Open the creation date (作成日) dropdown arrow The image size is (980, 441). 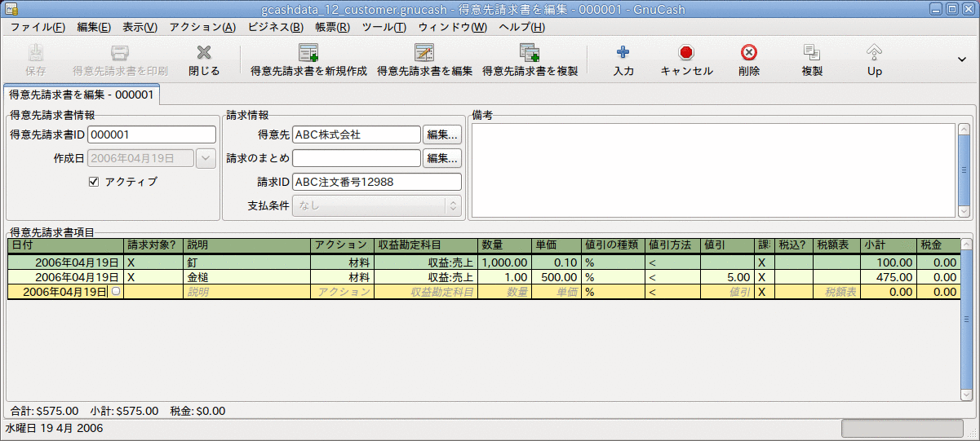tap(206, 158)
